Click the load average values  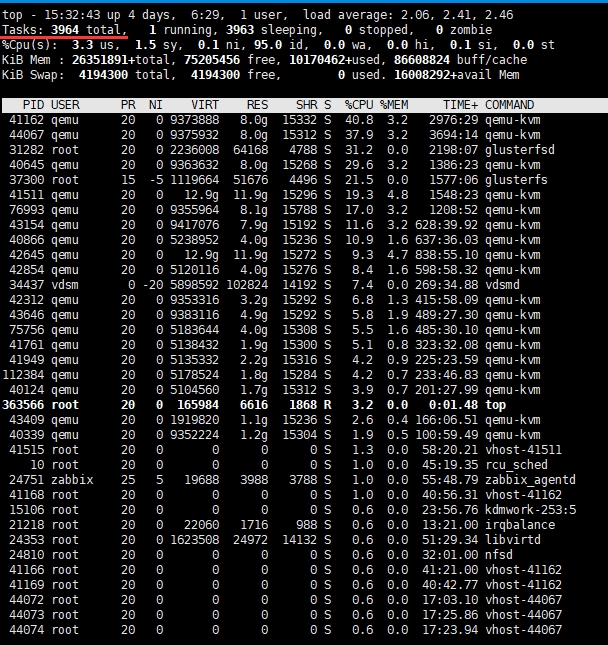coord(445,15)
